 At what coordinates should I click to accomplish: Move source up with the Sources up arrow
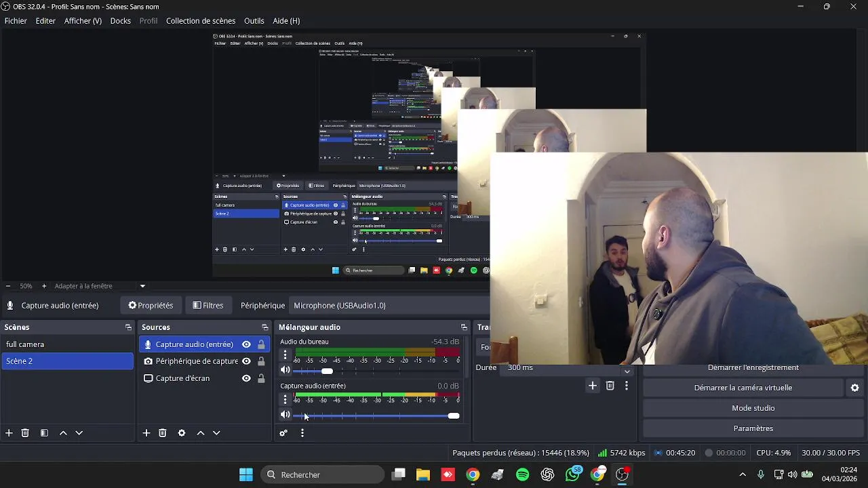[x=201, y=433]
